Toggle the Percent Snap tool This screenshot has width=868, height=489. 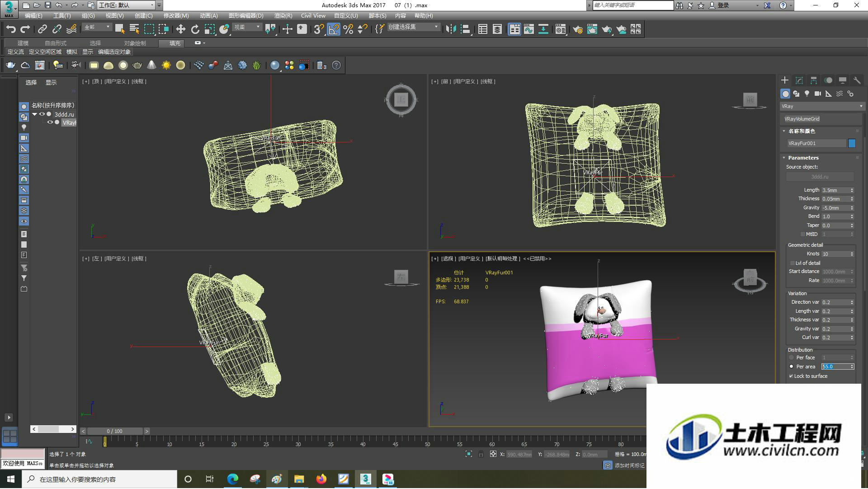coord(348,29)
